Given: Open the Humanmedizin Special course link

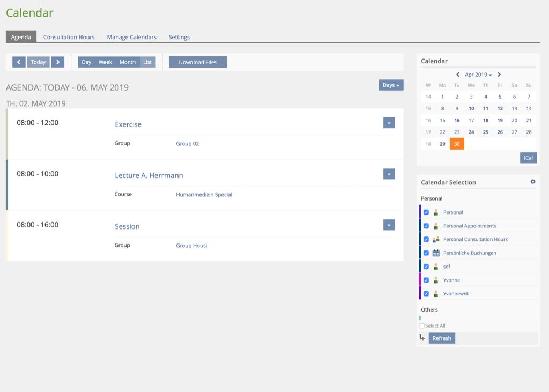Looking at the screenshot, I should click(x=204, y=195).
